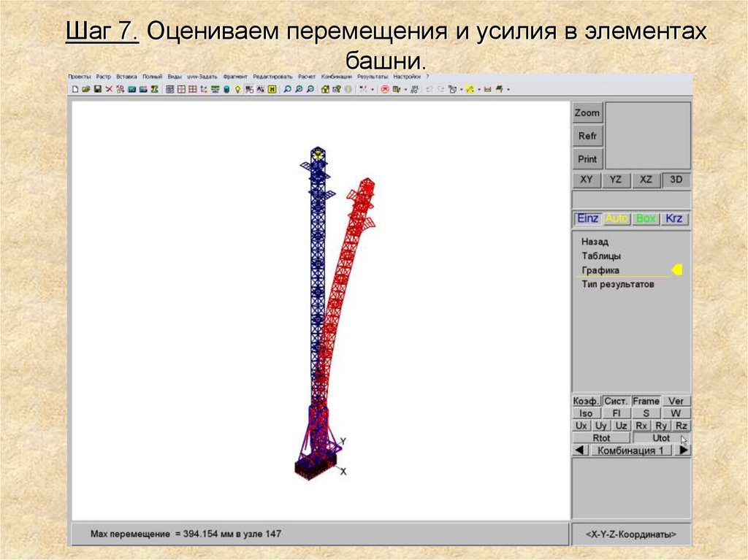Click the teal cylinder toolbar icon
748x560 pixels.
pyautogui.click(x=226, y=89)
